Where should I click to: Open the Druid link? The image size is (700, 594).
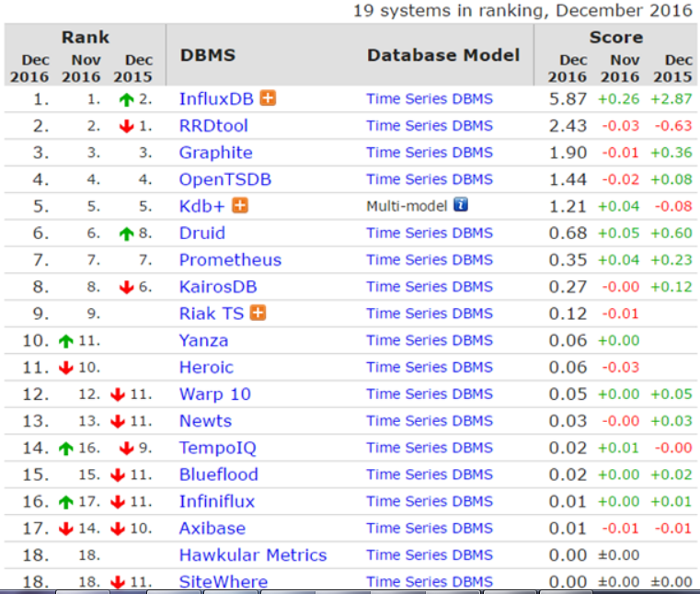point(201,233)
